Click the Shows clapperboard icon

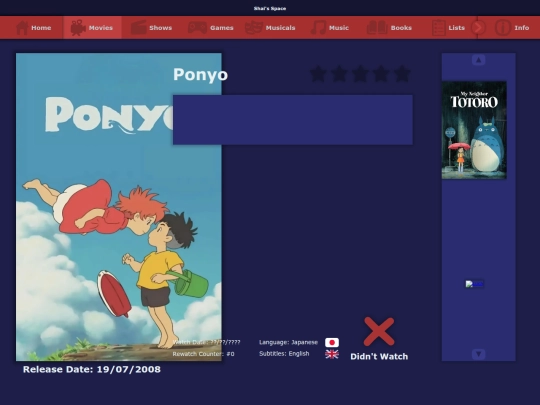[x=139, y=28]
